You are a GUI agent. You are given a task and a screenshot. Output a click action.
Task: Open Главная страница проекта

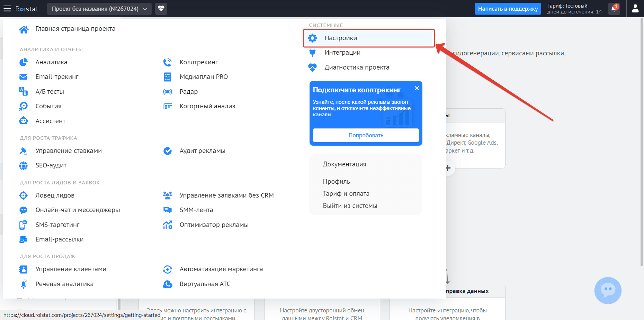point(75,29)
